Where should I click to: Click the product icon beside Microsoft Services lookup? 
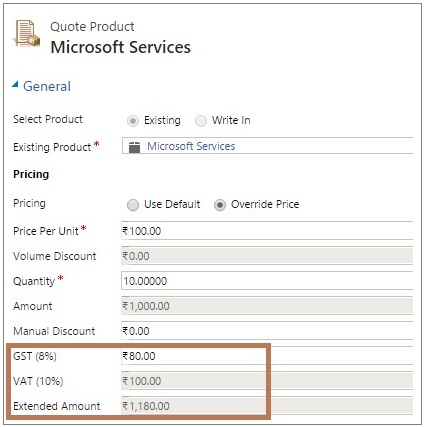coord(134,147)
